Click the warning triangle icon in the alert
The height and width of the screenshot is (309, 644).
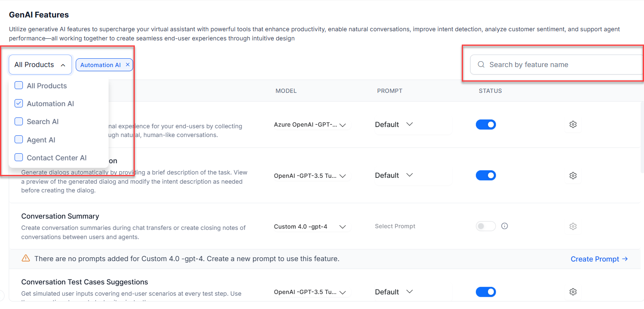click(x=26, y=259)
